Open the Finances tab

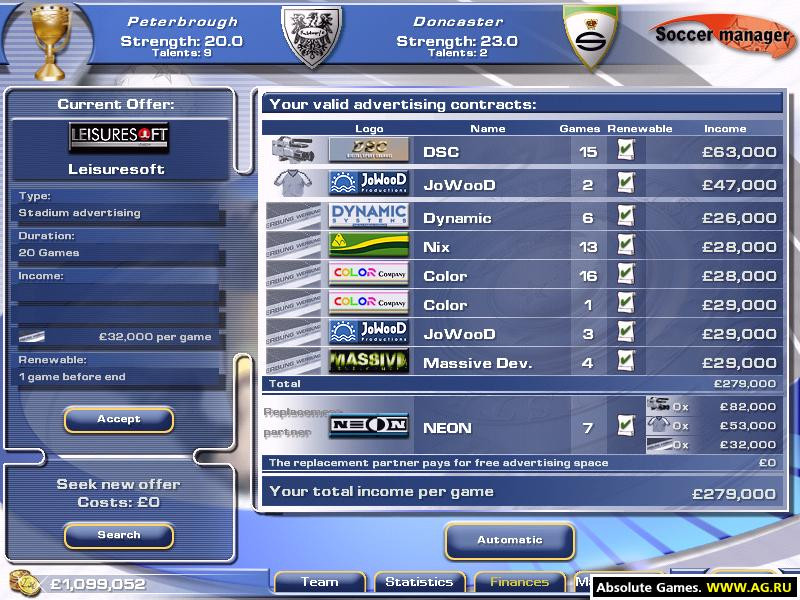point(519,582)
